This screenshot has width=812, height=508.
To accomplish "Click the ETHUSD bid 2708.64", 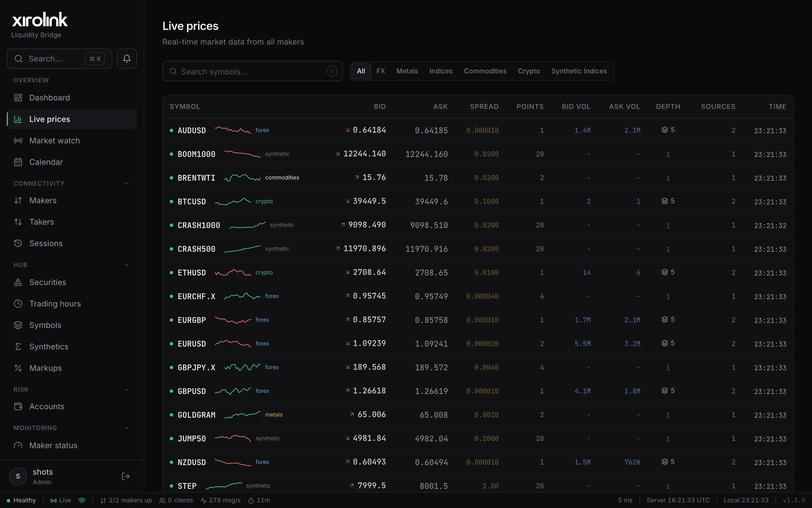I will (369, 272).
